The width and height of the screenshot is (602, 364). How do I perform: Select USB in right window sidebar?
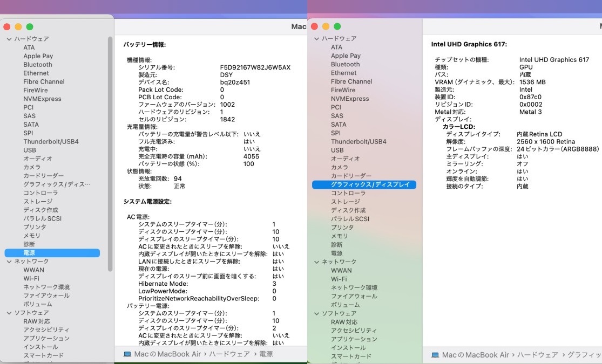(337, 150)
